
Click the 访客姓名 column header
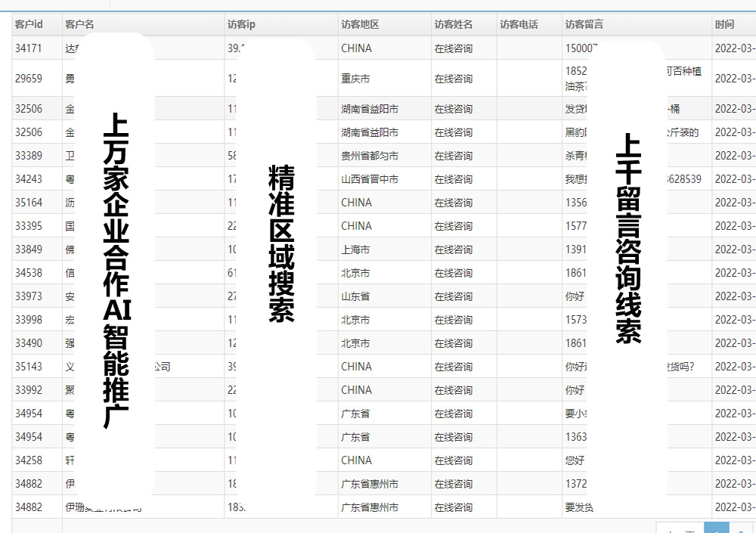coord(454,24)
